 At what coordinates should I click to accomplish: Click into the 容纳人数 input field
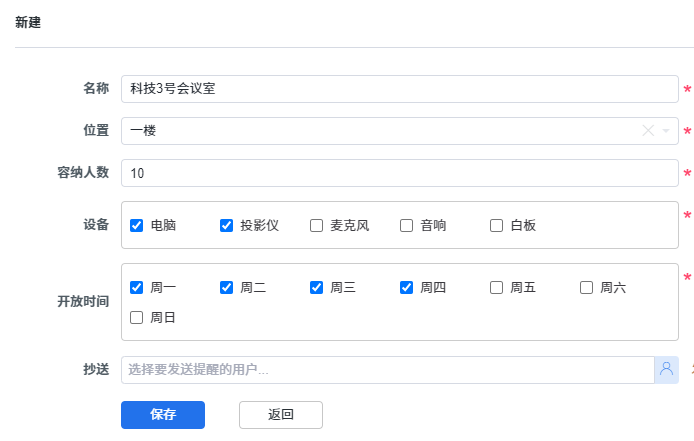pyautogui.click(x=400, y=173)
